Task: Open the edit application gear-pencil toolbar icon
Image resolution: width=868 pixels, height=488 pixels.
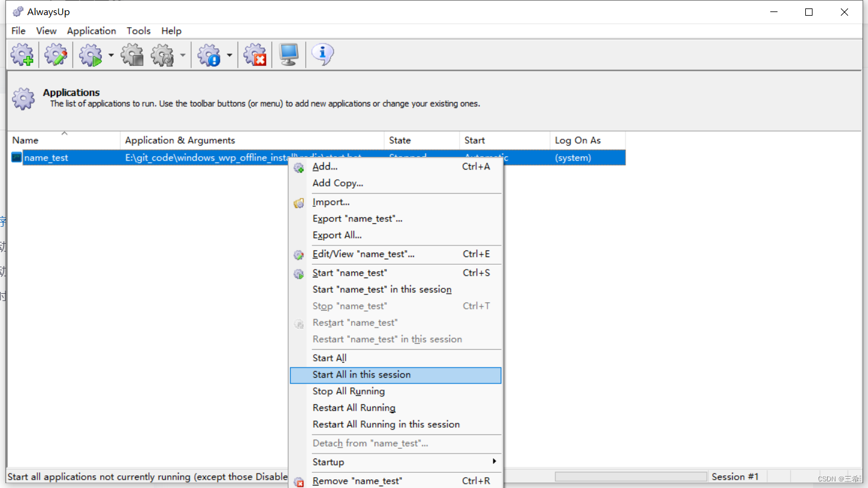Action: pyautogui.click(x=55, y=54)
